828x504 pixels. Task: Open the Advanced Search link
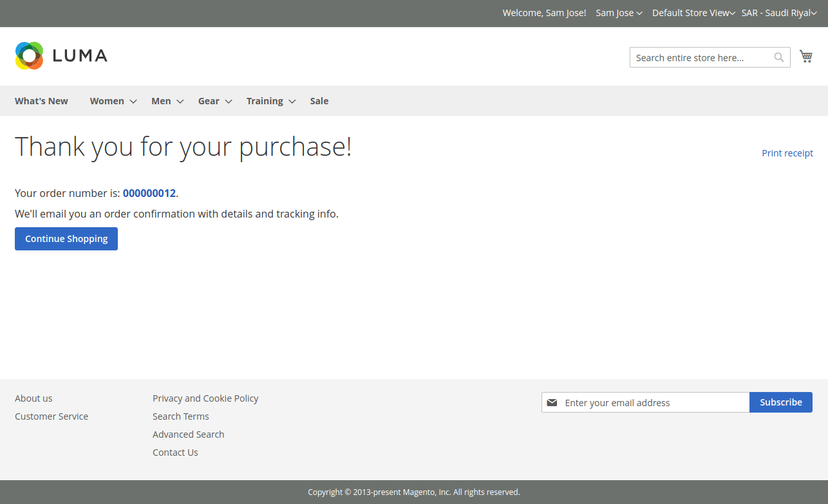pos(189,434)
